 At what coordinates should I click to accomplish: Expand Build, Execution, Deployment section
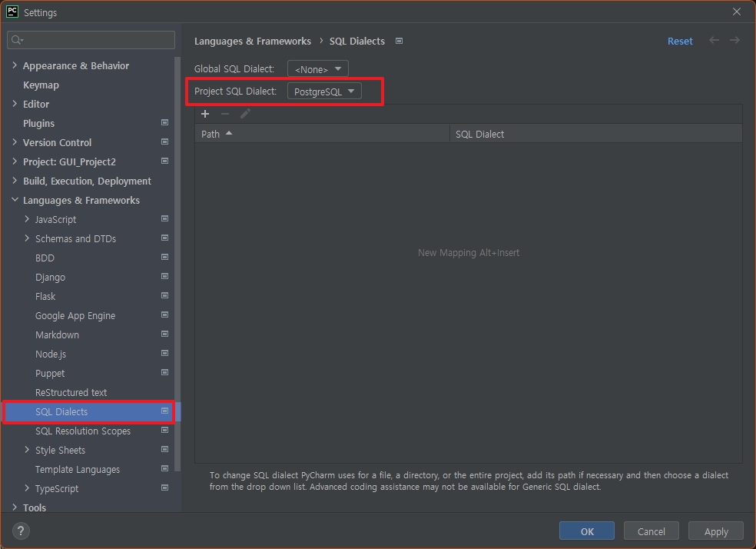click(15, 181)
